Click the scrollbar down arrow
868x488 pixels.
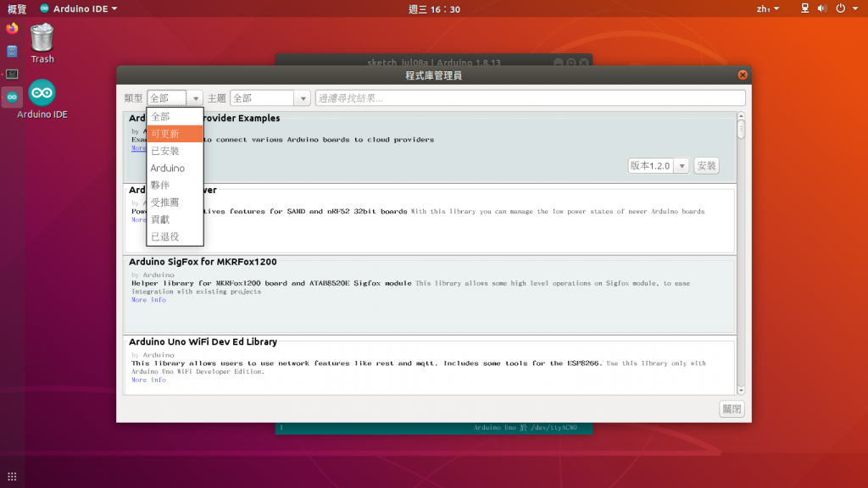(x=741, y=391)
